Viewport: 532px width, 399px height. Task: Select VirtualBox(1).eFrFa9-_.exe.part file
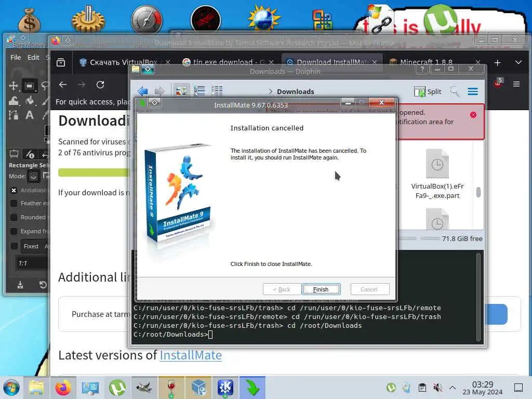pos(437,175)
